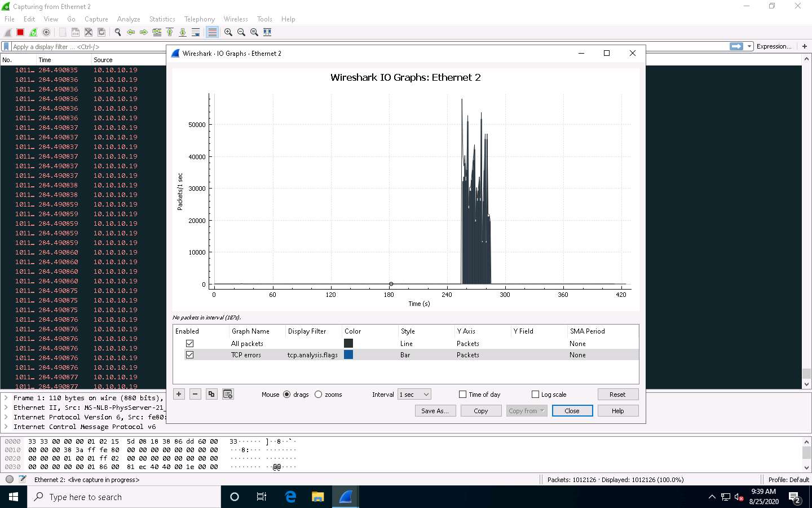Screen dimensions: 812x508
Task: Remove selected graph with minus button
Action: [x=195, y=394]
